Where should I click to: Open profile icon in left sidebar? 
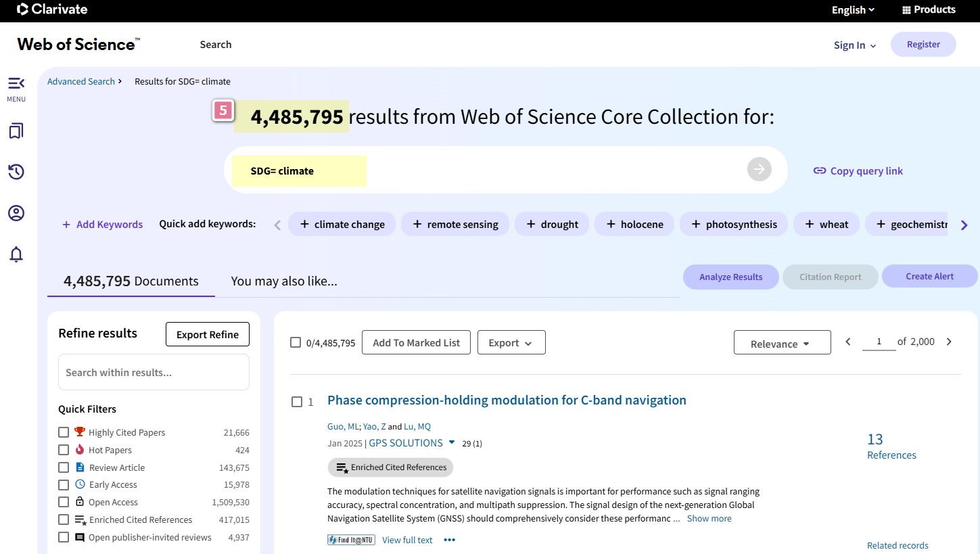(x=16, y=213)
